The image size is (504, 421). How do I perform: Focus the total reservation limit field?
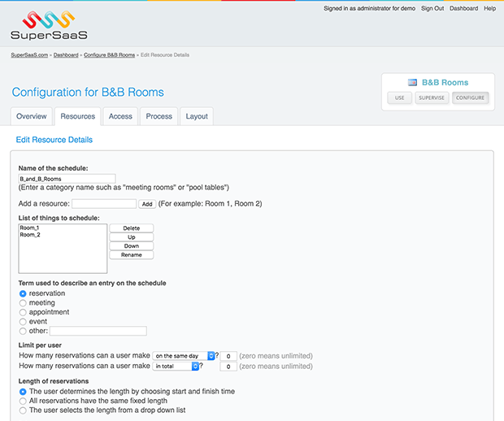click(x=228, y=367)
